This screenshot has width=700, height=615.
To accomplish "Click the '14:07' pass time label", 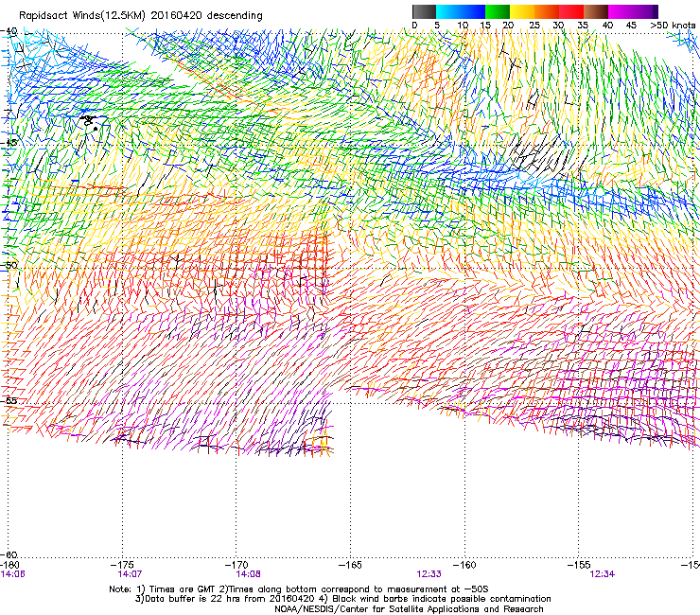I will click(x=130, y=574).
